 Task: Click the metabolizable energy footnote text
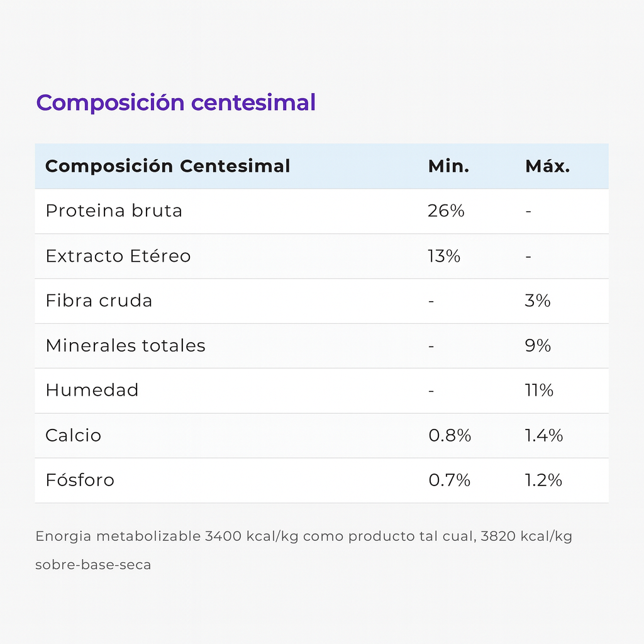[303, 537]
